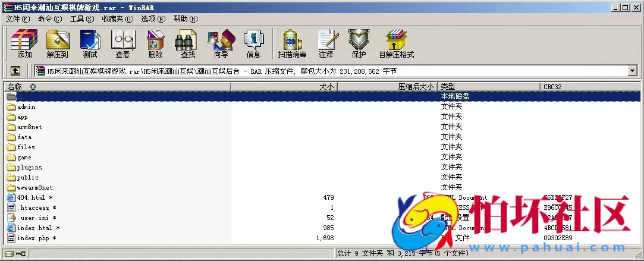Launch the 向导 (Wizard) toolbar icon
Screen dimensions: 644x261
tap(221, 43)
